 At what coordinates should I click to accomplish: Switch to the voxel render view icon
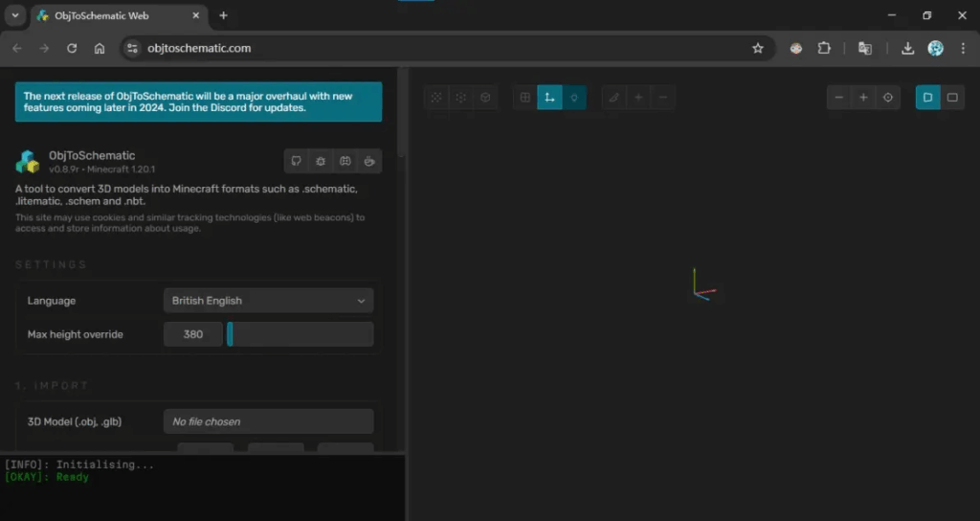(460, 98)
